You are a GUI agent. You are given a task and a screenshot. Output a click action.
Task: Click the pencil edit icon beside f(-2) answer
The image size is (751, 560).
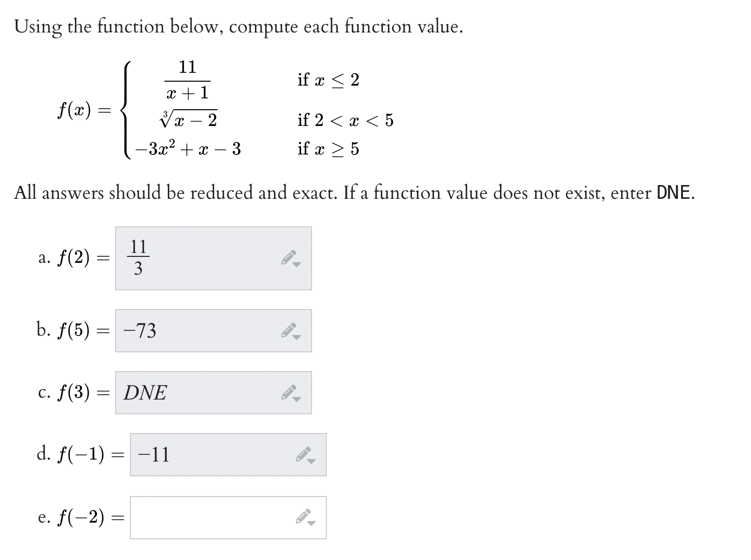[x=304, y=516]
